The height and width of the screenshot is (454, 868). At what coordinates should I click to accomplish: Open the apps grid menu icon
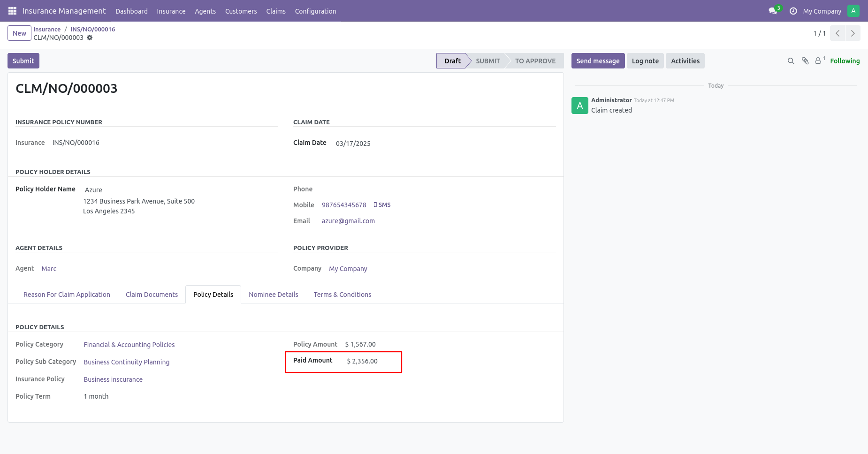pyautogui.click(x=12, y=11)
